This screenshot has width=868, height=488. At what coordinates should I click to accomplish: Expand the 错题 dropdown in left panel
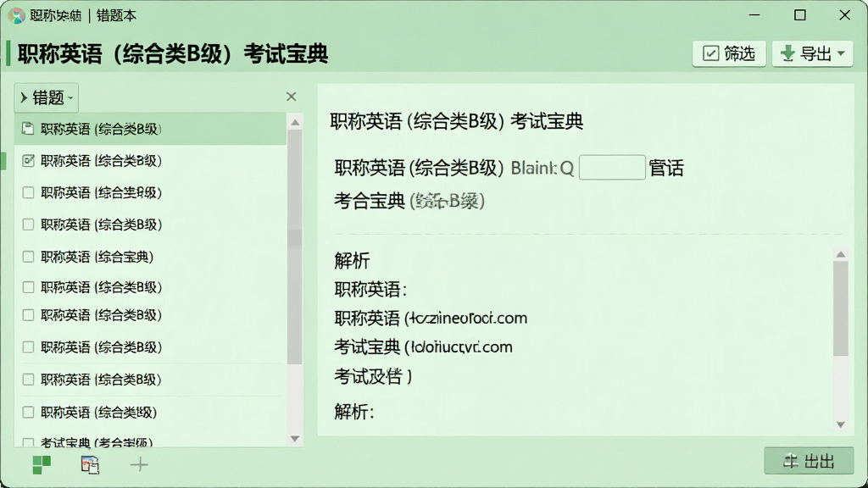tap(47, 98)
